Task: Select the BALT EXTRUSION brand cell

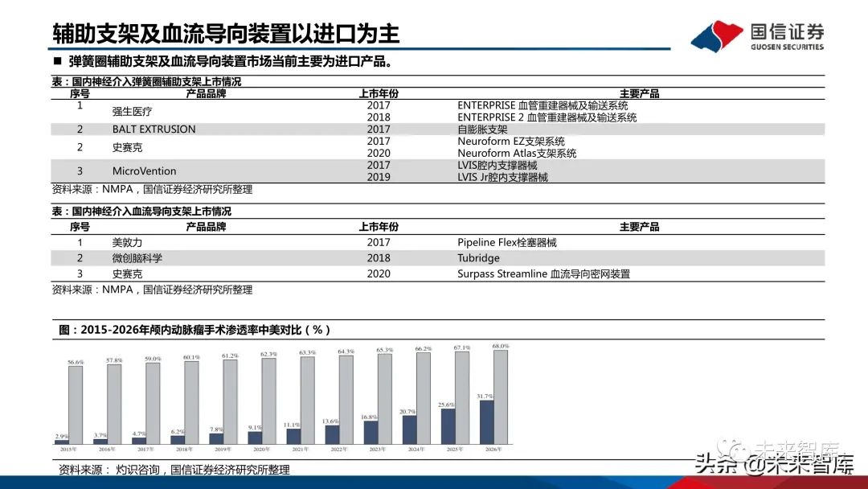Action: (x=154, y=129)
